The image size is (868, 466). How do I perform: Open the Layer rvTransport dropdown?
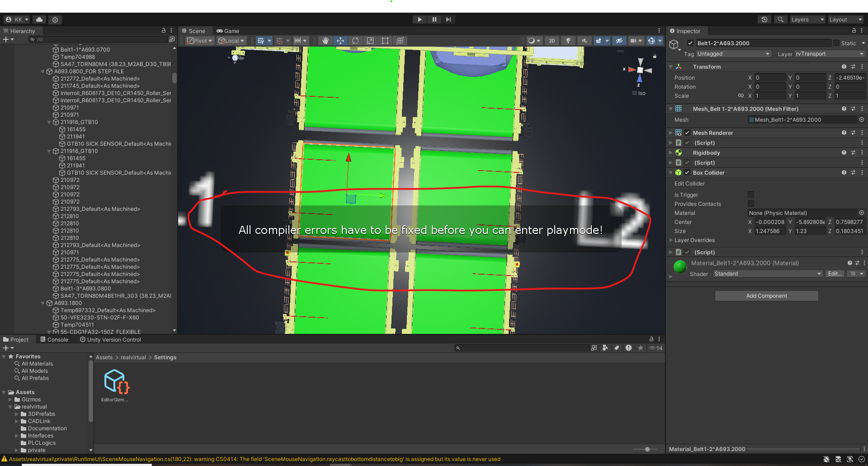(830, 53)
